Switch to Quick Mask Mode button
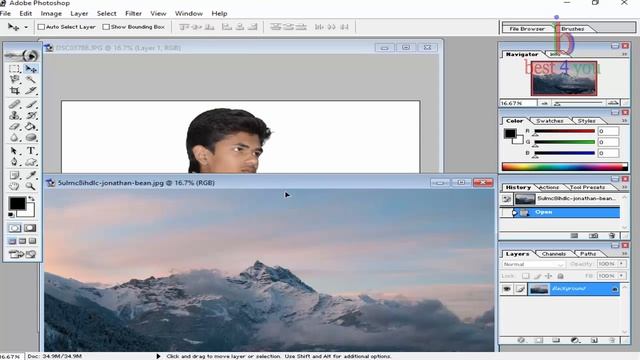 coord(30,228)
